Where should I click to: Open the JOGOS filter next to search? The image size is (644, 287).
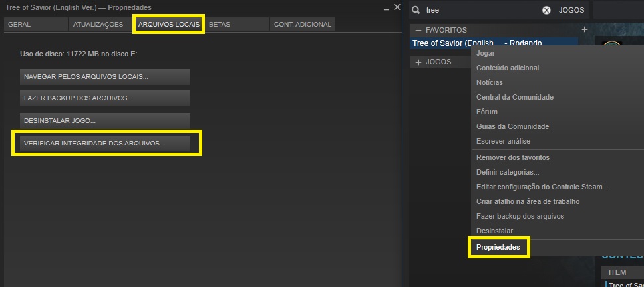(572, 10)
